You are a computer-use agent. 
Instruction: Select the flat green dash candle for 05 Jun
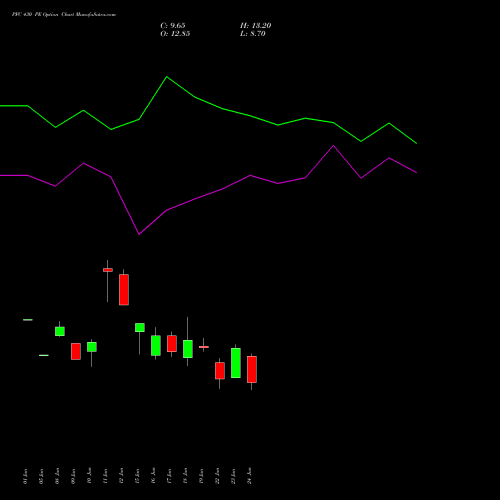44,355
